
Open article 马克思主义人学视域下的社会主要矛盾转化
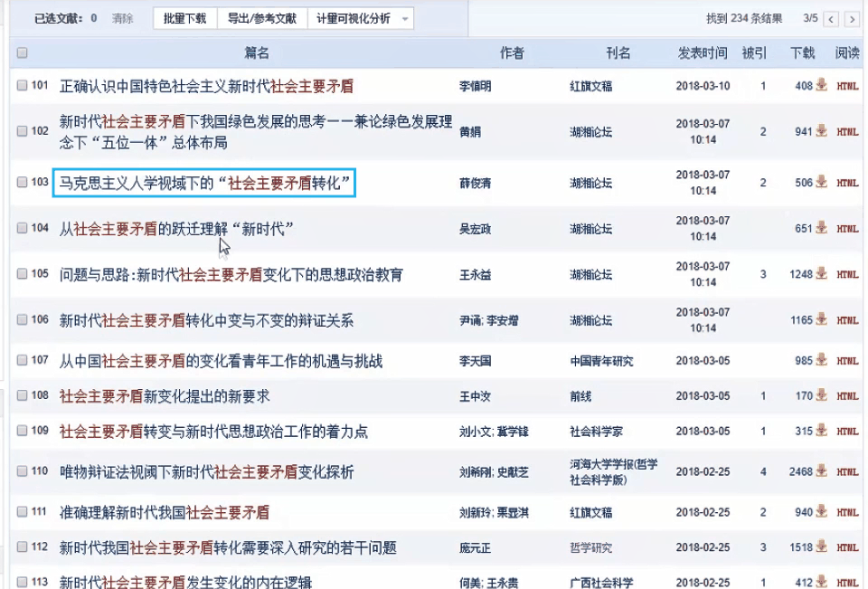click(x=205, y=183)
